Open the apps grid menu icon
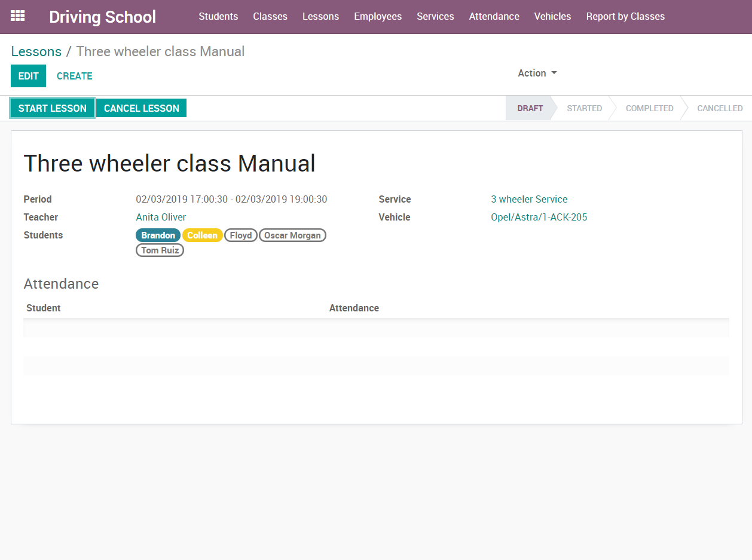Image resolution: width=752 pixels, height=560 pixels. click(18, 16)
